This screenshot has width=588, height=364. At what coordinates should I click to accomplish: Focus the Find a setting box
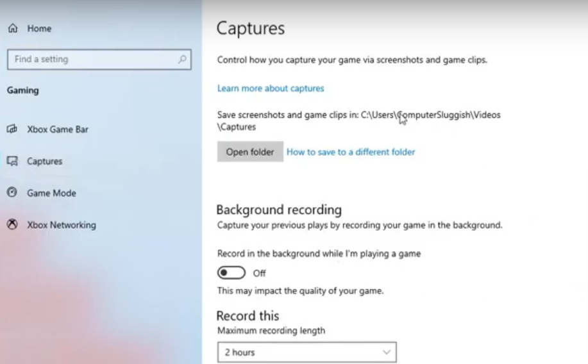(x=99, y=59)
